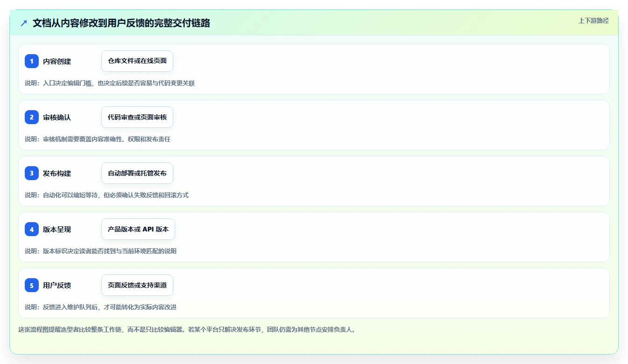This screenshot has height=364, width=628.
Task: Click the title 文档从内容修改到用户反馈的完整交付链路
Action: (x=121, y=23)
